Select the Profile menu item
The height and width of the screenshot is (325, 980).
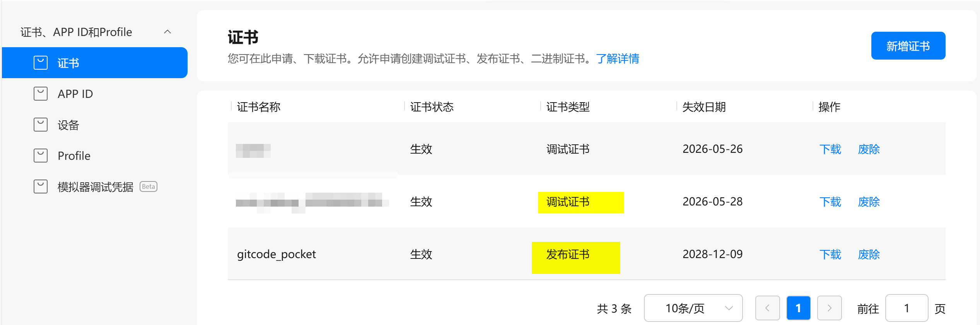click(x=74, y=156)
